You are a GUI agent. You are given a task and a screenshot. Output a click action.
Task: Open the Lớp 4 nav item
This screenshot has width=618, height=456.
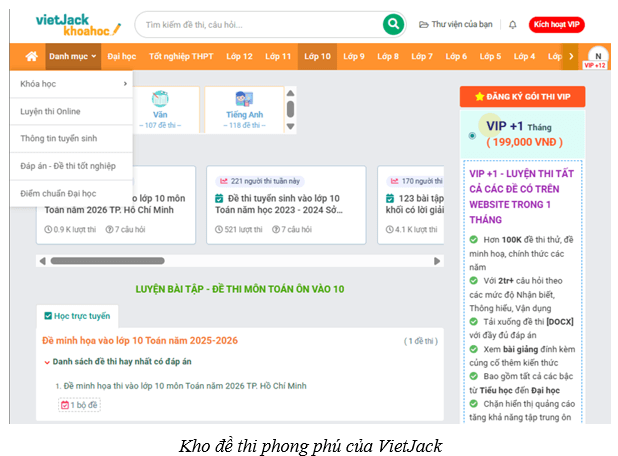(x=524, y=56)
